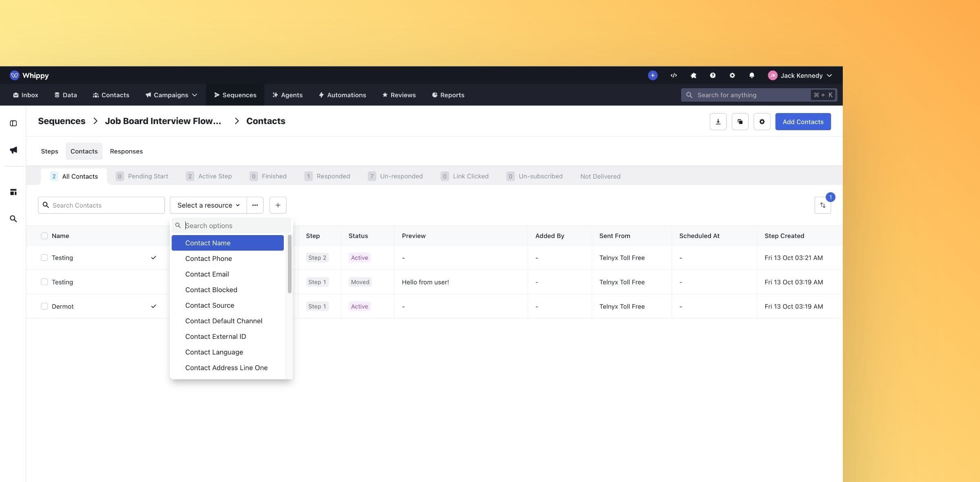Expand the Campaigns menu chevron
This screenshot has width=980, height=482.
(x=194, y=95)
